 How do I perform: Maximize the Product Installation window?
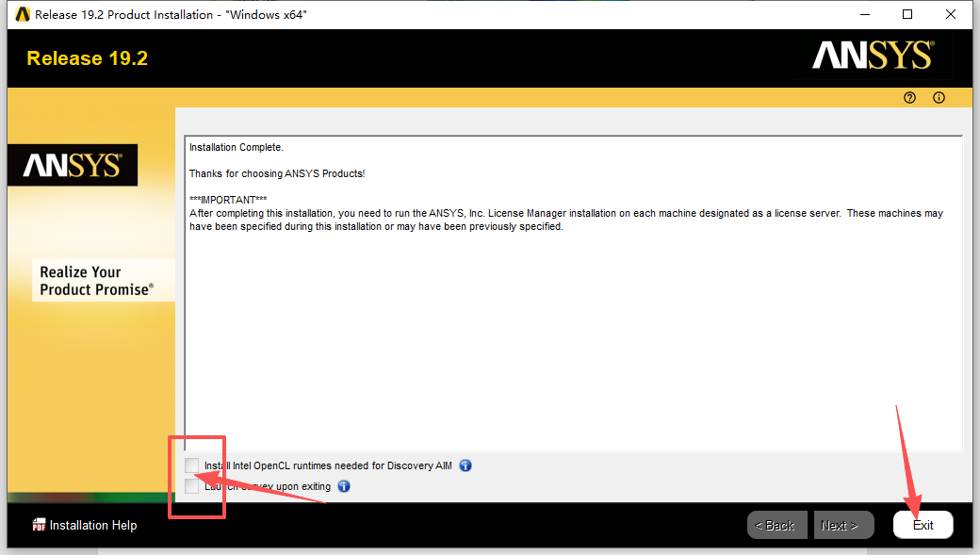tap(907, 14)
